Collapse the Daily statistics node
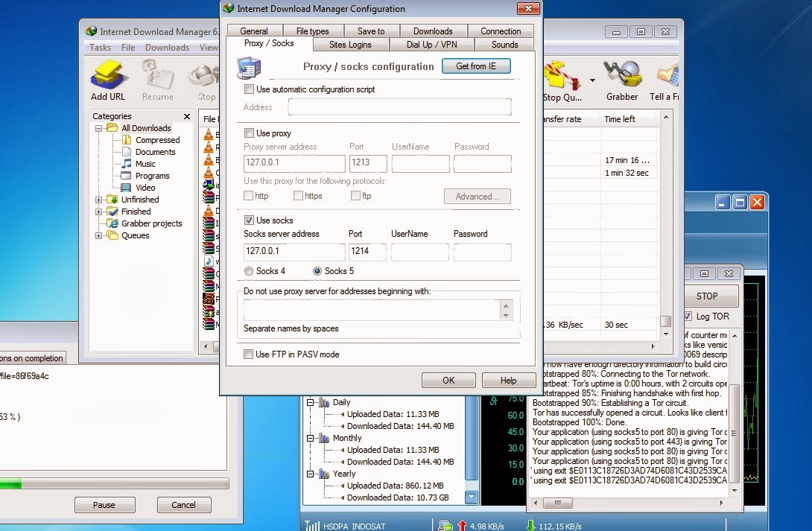This screenshot has height=531, width=812. [310, 402]
